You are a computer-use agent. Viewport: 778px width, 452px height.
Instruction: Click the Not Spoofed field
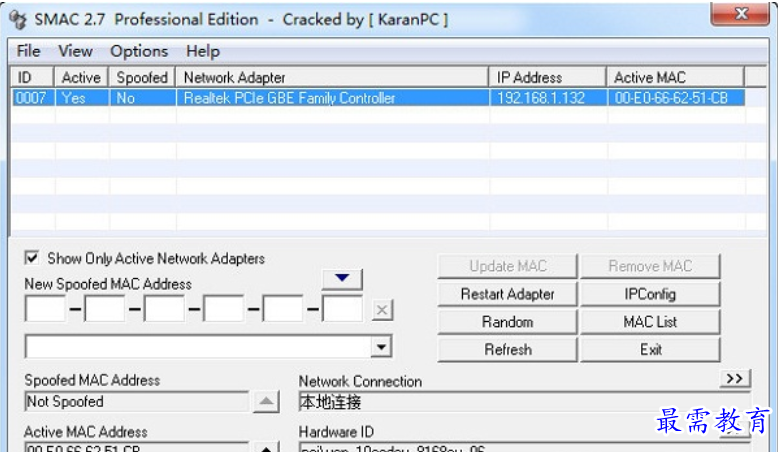coord(136,401)
